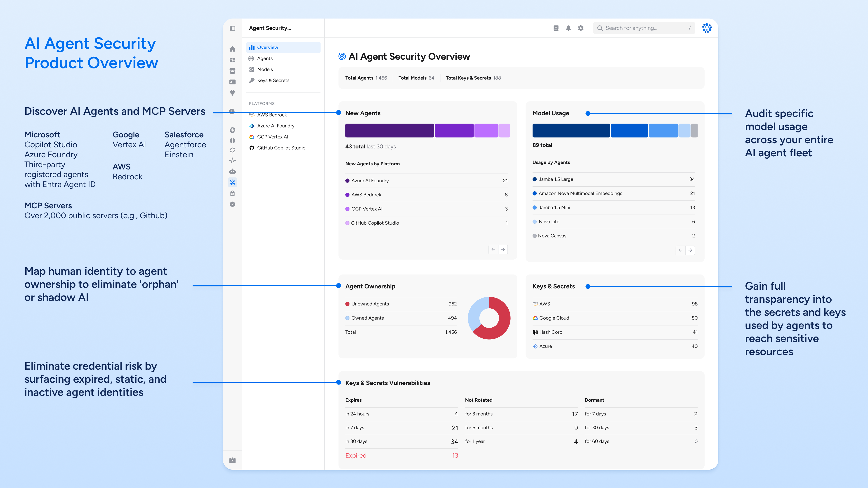
Task: Open GitHub Copilot Studio platform link
Action: [x=281, y=148]
